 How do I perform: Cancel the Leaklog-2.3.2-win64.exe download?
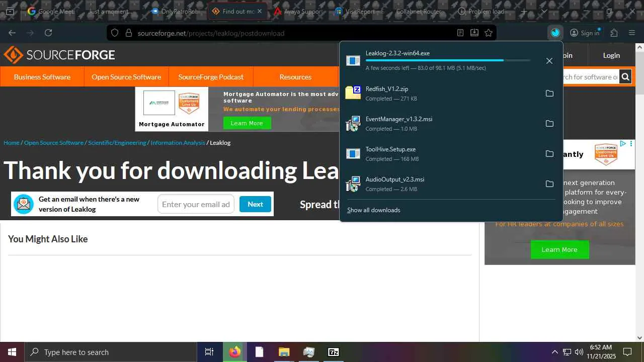coord(549,61)
